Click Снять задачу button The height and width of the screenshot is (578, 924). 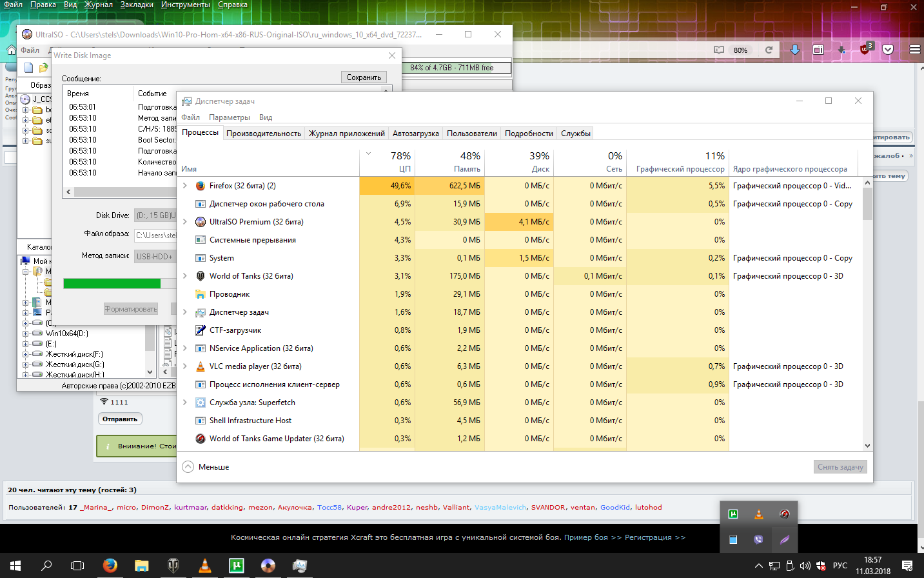coord(840,467)
